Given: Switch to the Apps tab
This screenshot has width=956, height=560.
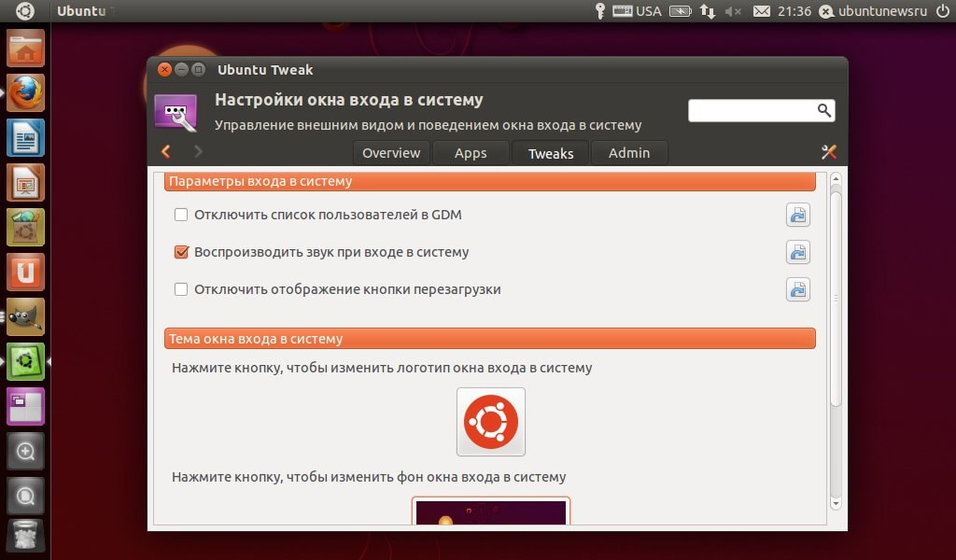Looking at the screenshot, I should tap(471, 153).
